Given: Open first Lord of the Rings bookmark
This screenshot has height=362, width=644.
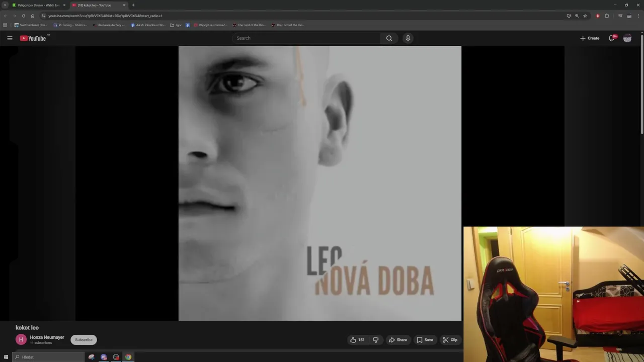Looking at the screenshot, I should (249, 25).
